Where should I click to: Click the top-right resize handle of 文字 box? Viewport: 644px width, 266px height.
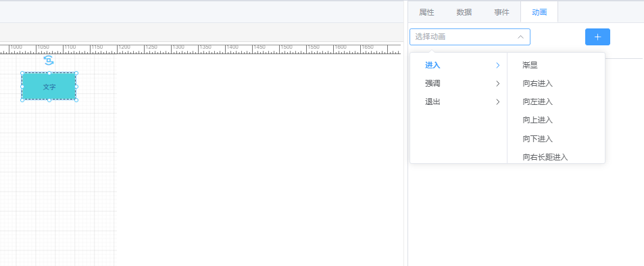click(76, 73)
